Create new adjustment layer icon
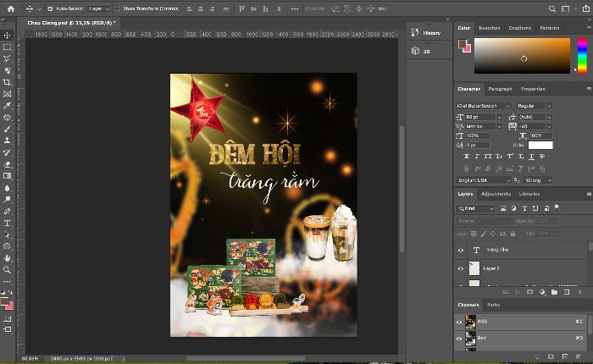 click(x=542, y=292)
